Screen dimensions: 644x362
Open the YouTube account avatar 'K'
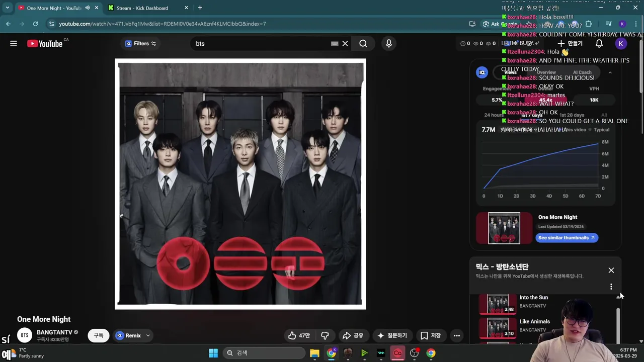tap(620, 44)
